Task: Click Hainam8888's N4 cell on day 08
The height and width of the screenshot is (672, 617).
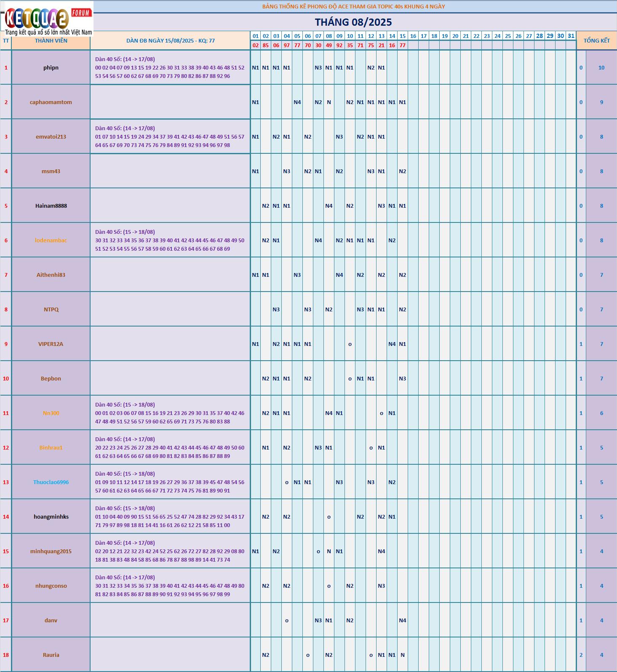Action: (329, 206)
